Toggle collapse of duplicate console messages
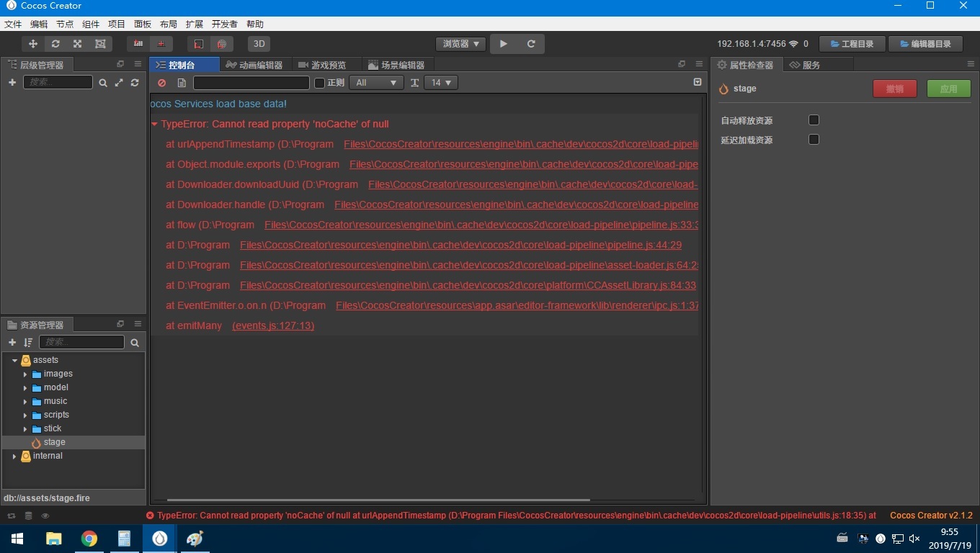The width and height of the screenshot is (980, 553). click(x=698, y=82)
